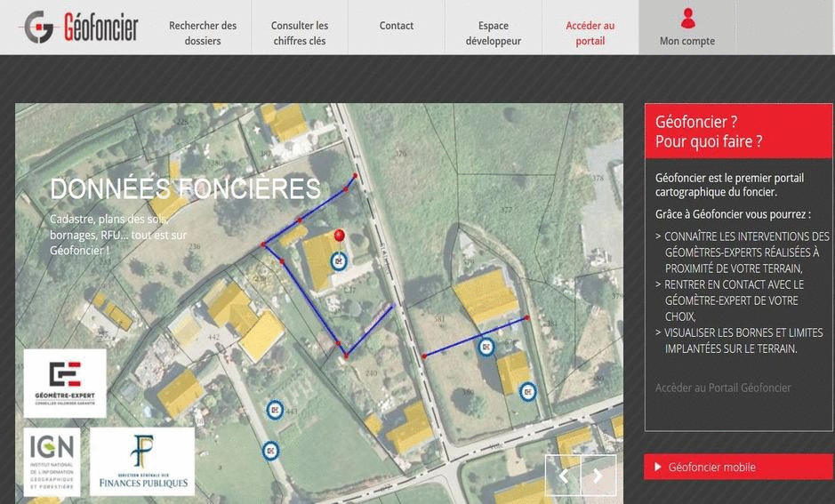
Task: Click the dossier marker on the blue line east of the road
Action: point(486,347)
